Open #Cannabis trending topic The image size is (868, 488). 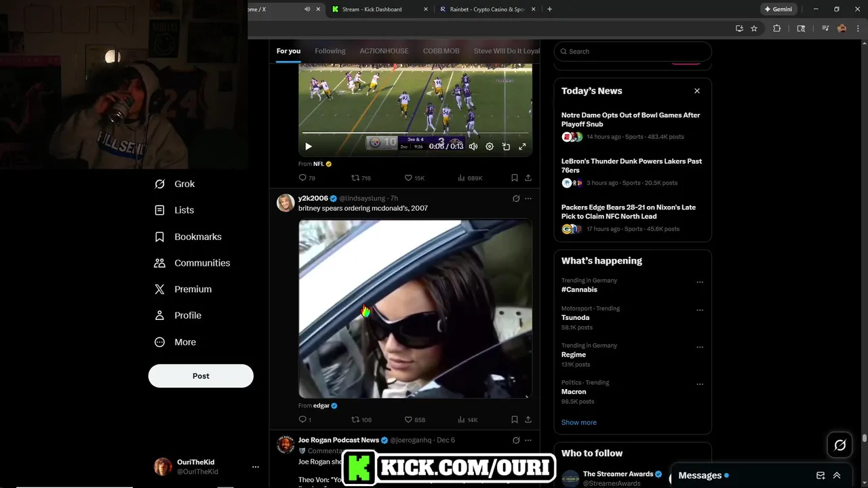coord(579,289)
